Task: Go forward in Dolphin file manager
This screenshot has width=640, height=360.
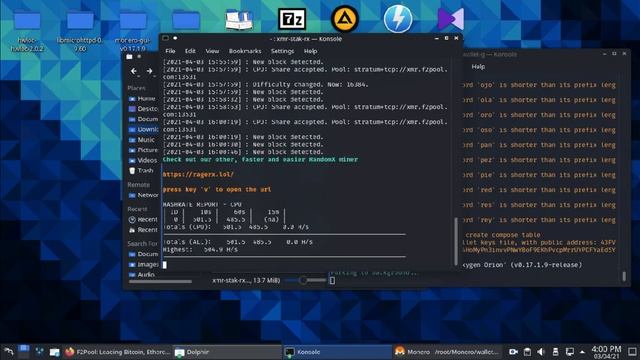Action: 149,71
